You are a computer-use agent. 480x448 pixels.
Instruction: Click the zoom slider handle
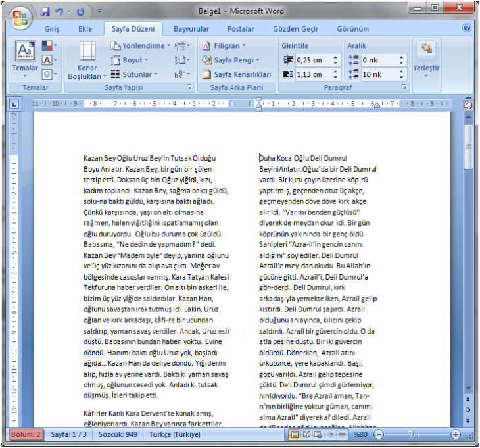[x=410, y=434]
